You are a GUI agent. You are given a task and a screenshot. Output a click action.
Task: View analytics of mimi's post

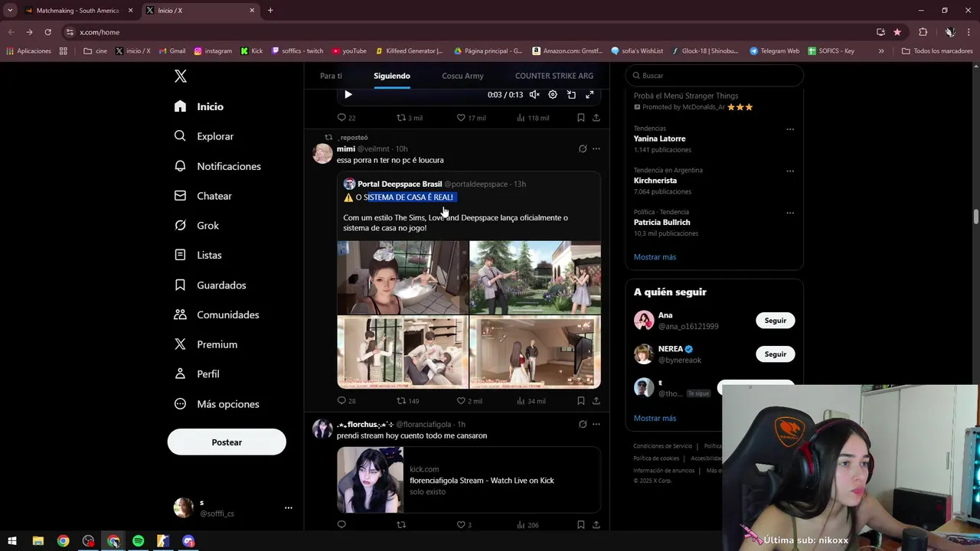(x=531, y=401)
